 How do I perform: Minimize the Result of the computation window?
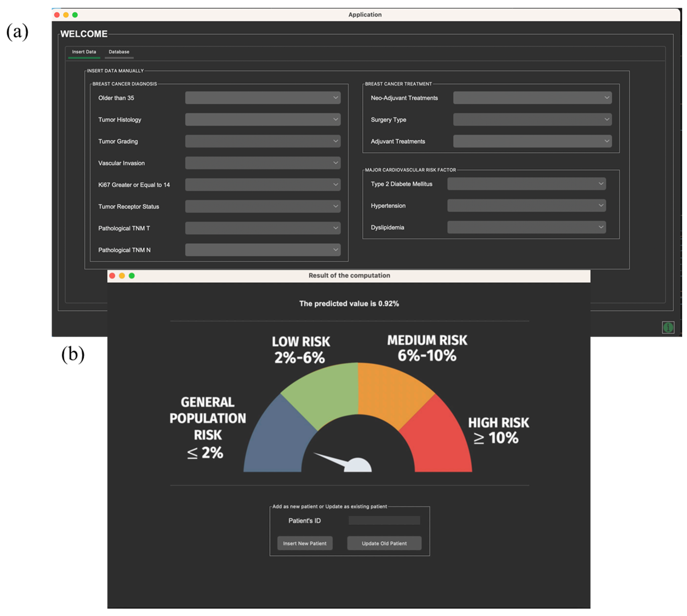click(122, 276)
